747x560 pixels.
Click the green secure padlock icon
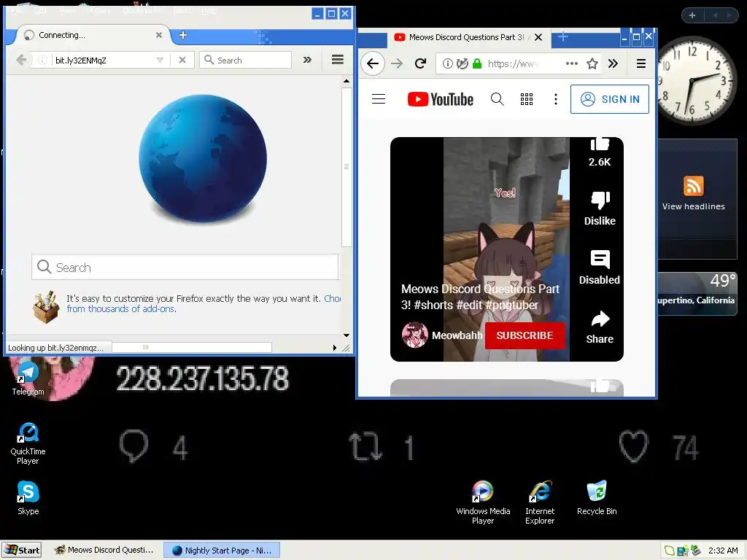pyautogui.click(x=477, y=63)
